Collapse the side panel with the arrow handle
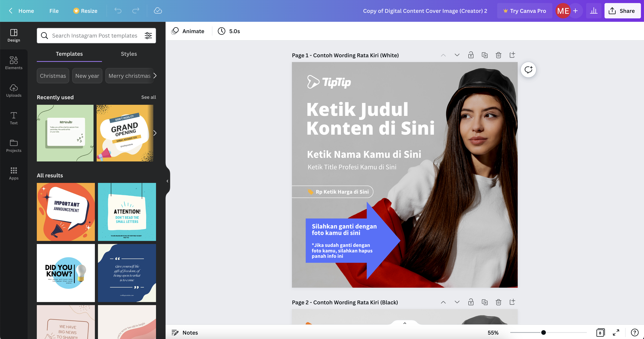The height and width of the screenshot is (339, 644). (167, 181)
